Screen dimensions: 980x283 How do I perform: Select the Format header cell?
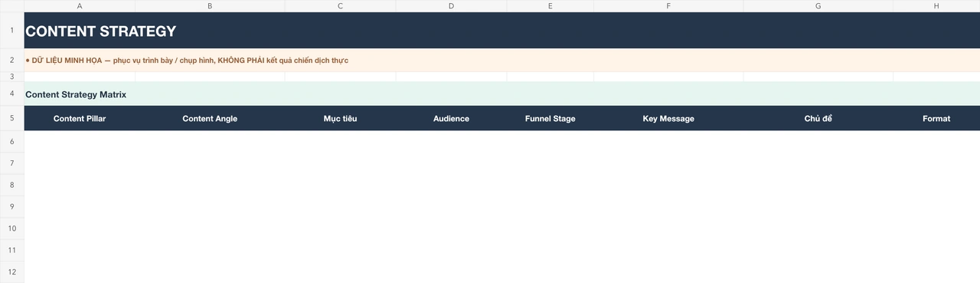pyautogui.click(x=936, y=118)
